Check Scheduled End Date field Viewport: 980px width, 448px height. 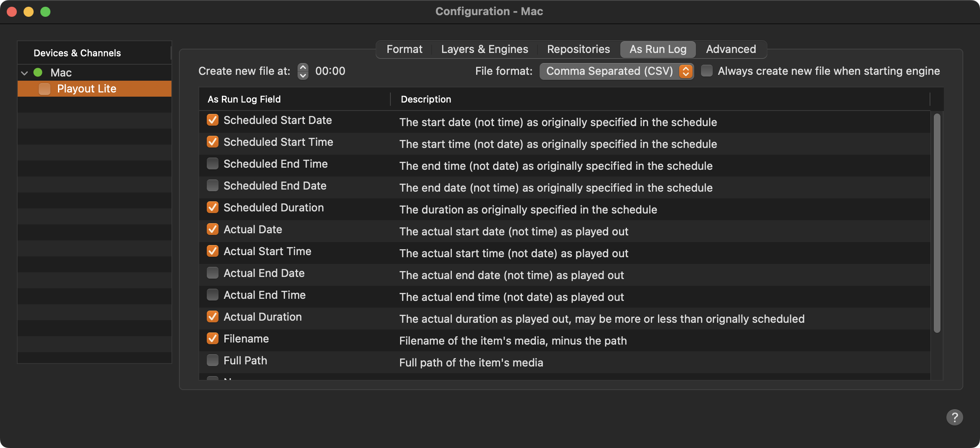pos(213,185)
